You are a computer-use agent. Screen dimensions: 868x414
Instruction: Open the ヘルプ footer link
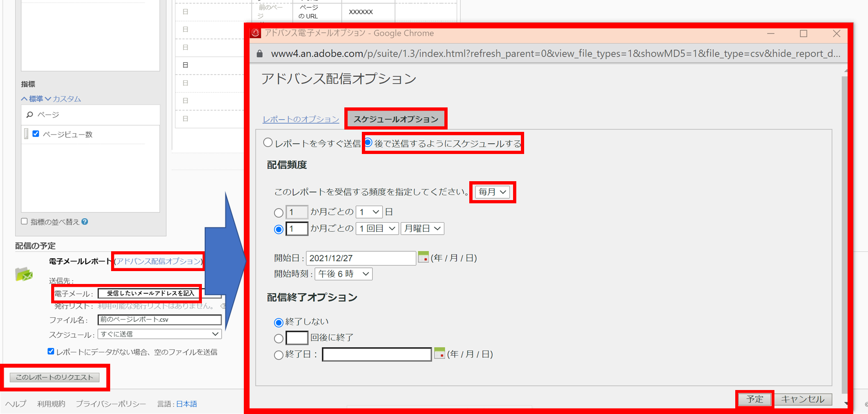16,404
